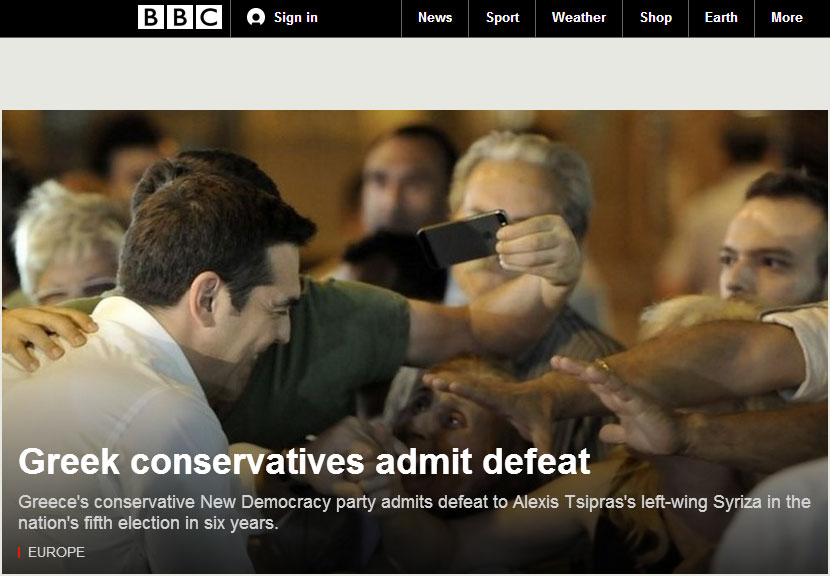Viewport: 830px width, 576px height.
Task: Click the Sign in avatar icon
Action: 256,17
